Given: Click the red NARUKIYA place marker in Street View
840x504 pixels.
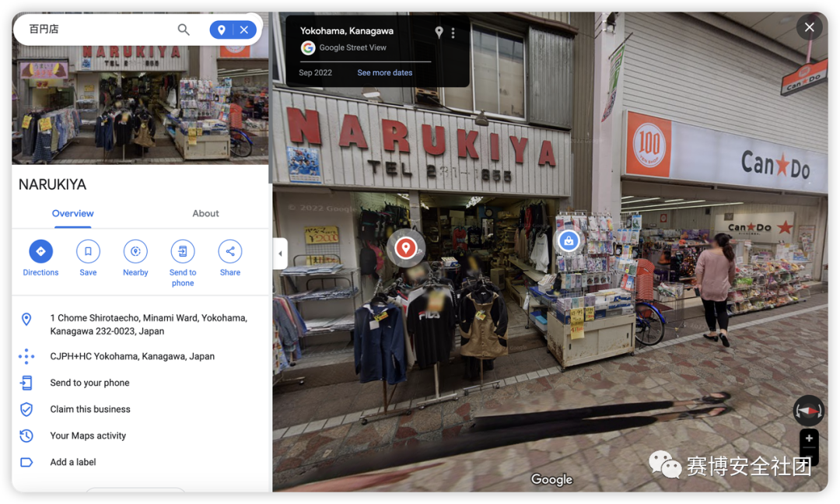Looking at the screenshot, I should [406, 247].
